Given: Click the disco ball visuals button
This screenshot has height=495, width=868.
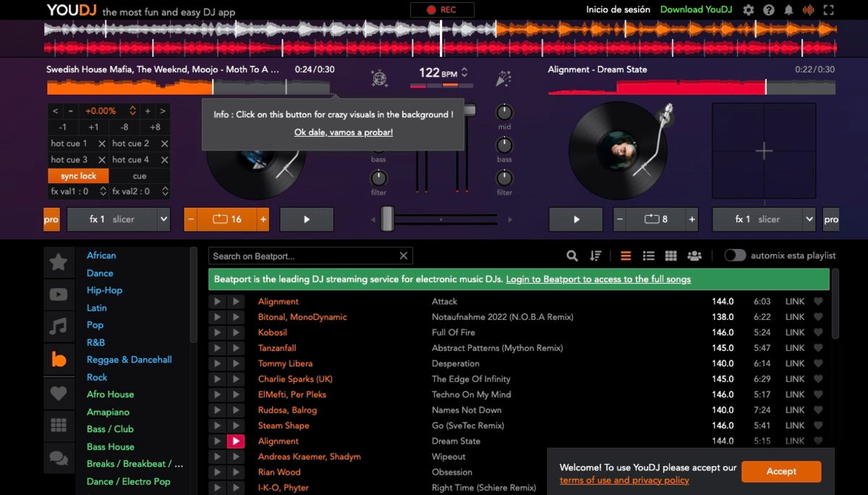Looking at the screenshot, I should tap(379, 79).
